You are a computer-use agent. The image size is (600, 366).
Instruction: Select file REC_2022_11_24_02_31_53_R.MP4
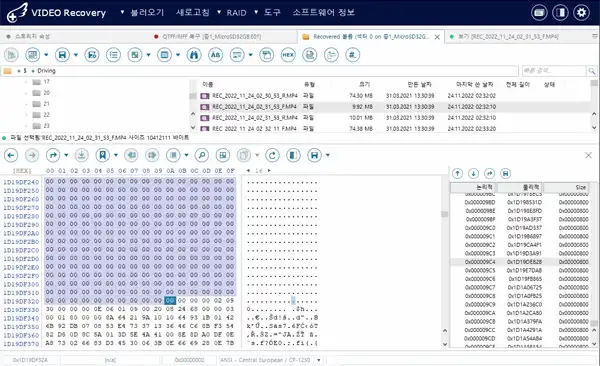(255, 118)
